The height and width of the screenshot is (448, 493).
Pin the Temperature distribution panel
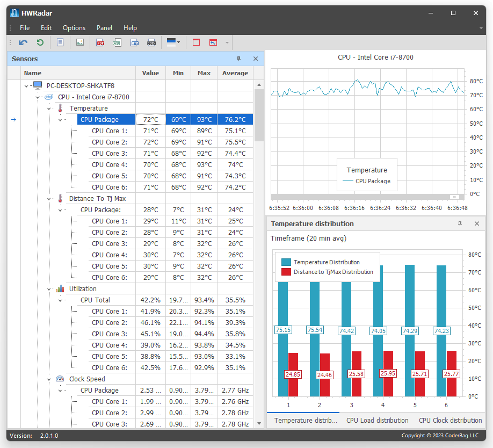(460, 223)
